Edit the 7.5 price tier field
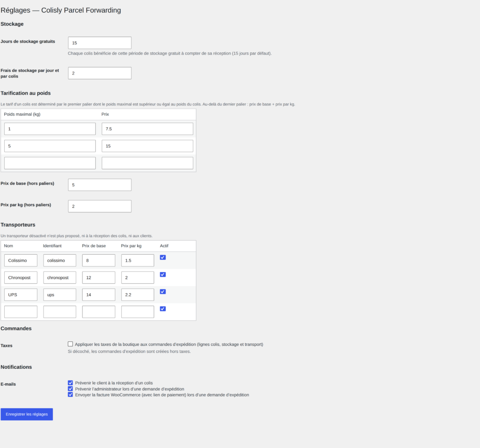The image size is (480, 448). click(x=147, y=129)
